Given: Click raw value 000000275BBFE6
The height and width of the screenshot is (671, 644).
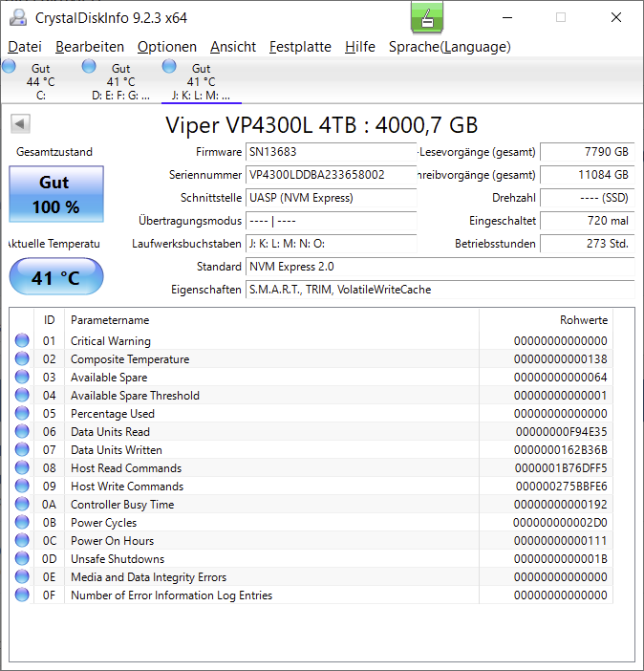Looking at the screenshot, I should (x=561, y=487).
